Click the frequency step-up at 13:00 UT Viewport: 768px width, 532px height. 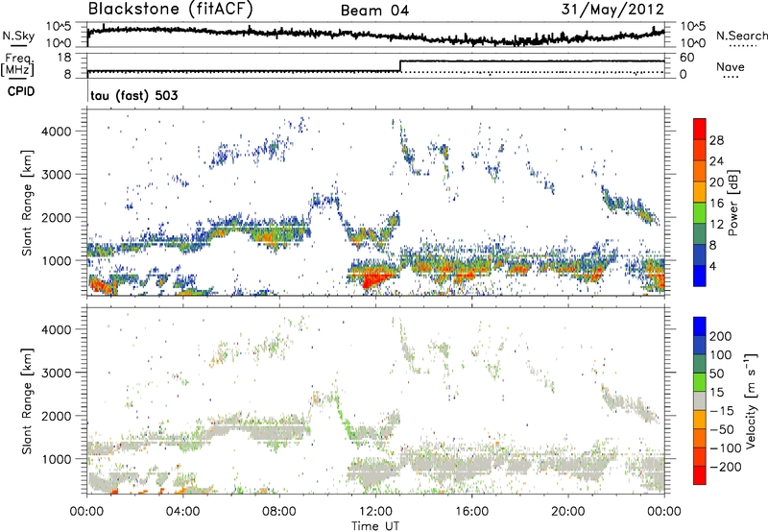(x=400, y=66)
